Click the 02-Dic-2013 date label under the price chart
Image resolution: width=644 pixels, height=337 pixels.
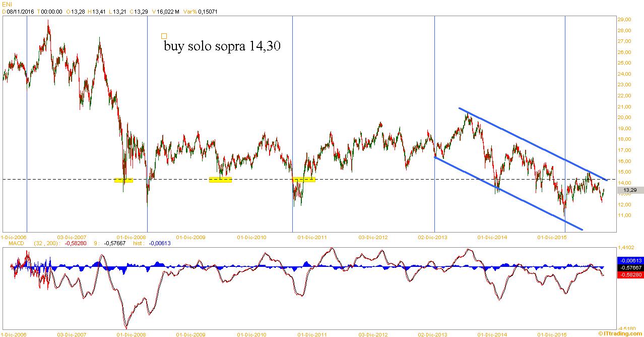(x=433, y=237)
